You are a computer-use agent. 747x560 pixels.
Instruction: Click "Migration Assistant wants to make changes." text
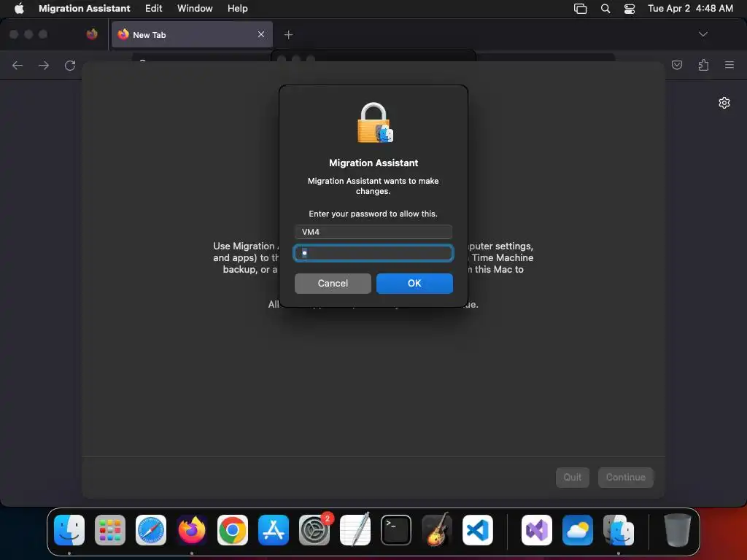pyautogui.click(x=373, y=186)
